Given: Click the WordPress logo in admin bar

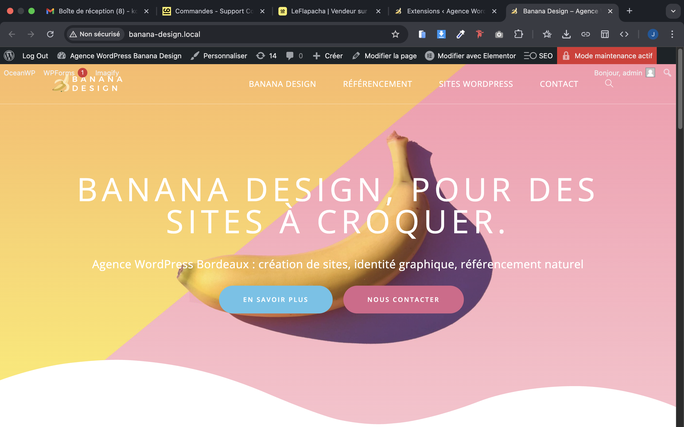Looking at the screenshot, I should (9, 56).
